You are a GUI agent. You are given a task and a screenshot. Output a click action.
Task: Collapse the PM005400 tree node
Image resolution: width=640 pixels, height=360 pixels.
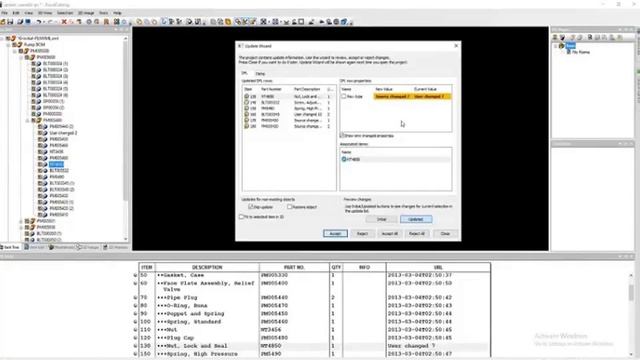click(x=28, y=120)
